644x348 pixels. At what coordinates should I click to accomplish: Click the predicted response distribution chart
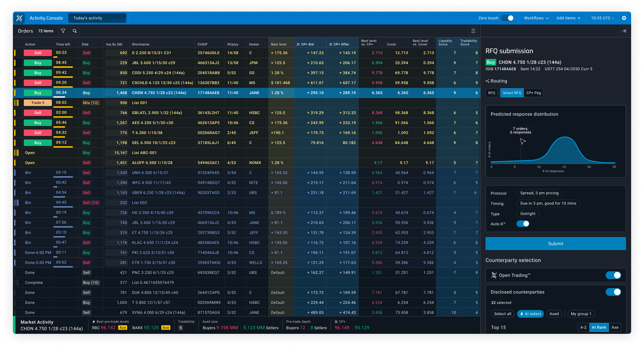[x=553, y=150]
